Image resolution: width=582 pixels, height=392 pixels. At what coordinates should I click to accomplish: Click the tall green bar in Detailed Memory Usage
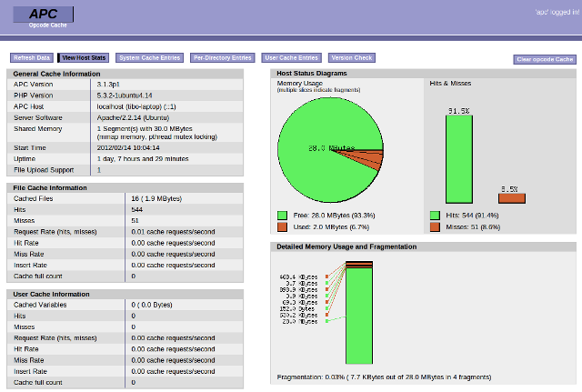(x=359, y=316)
